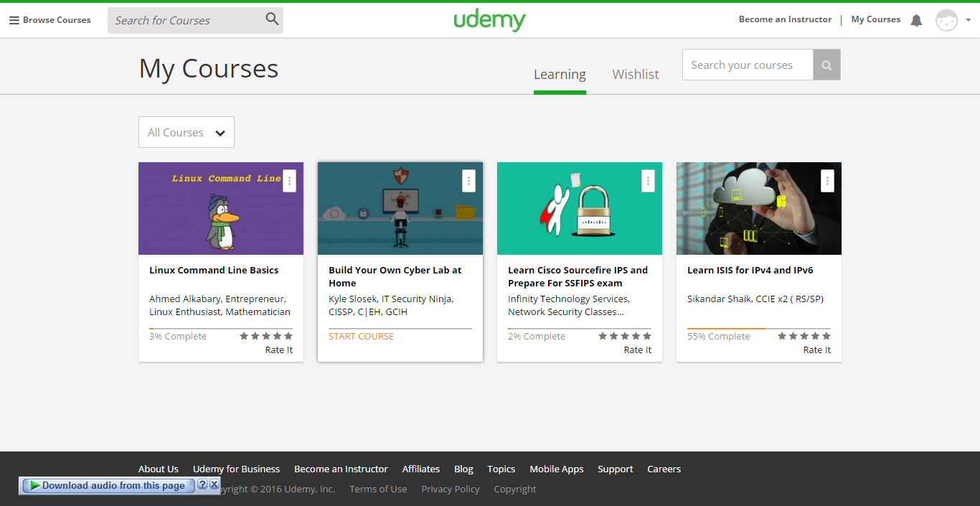The image size is (980, 506).
Task: Open three-dot menu on ISIS course card
Action: [827, 181]
